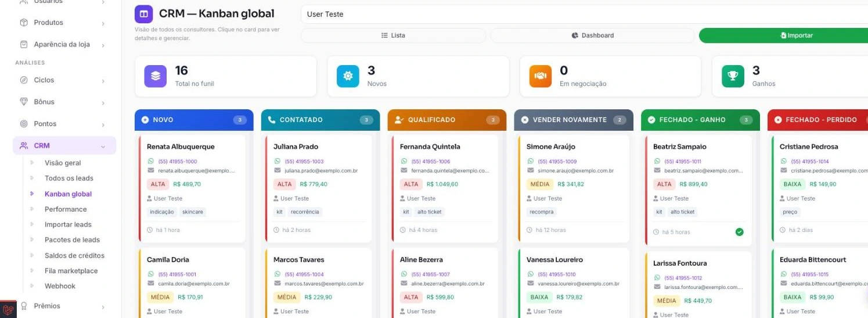Click the Aparência da loja bag icon
Screen dimensions: 868x318
[24, 44]
